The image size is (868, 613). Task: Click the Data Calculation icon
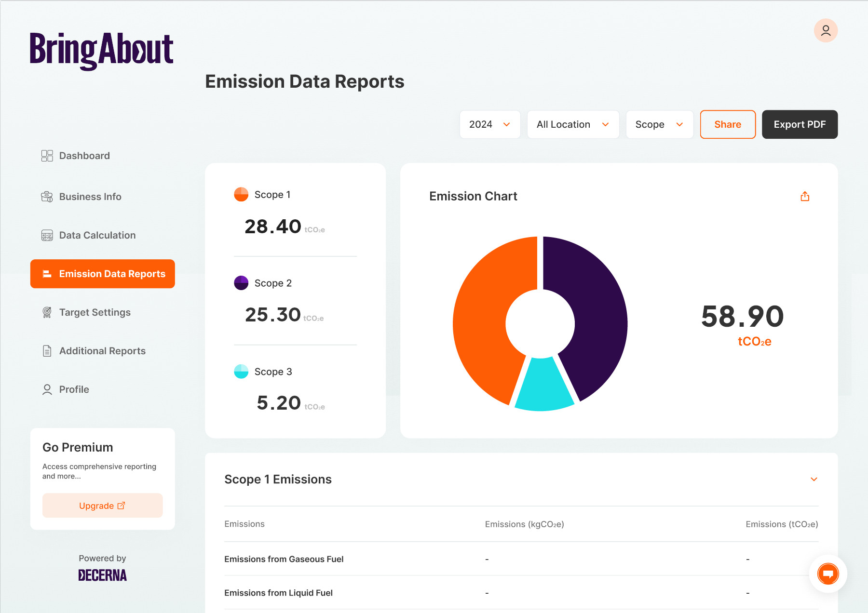(x=47, y=235)
